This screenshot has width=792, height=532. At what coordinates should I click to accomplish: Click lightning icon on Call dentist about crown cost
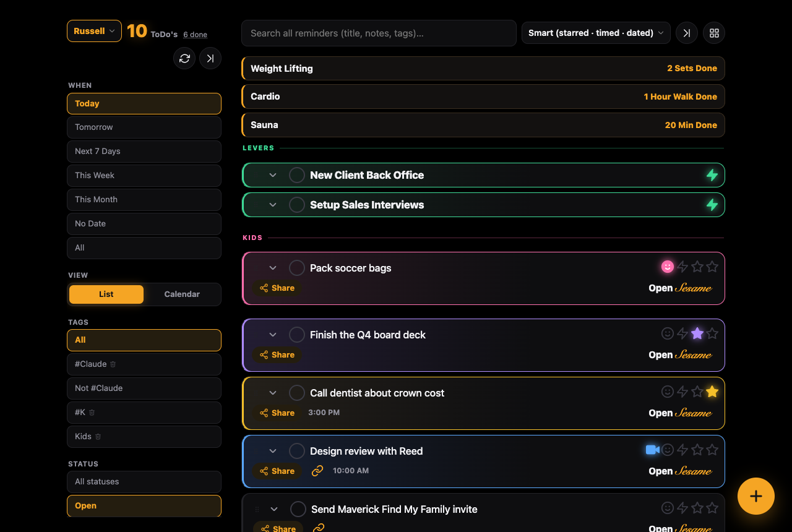682,392
